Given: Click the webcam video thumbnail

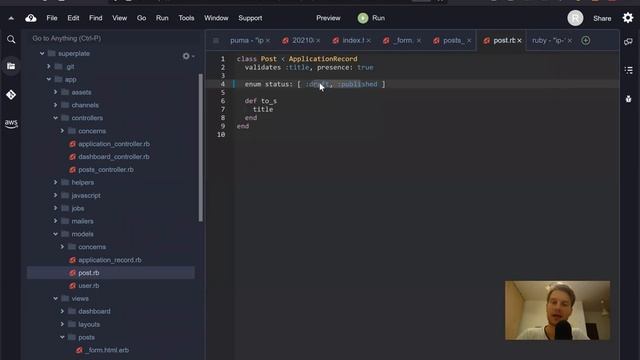Looking at the screenshot, I should coord(558,310).
